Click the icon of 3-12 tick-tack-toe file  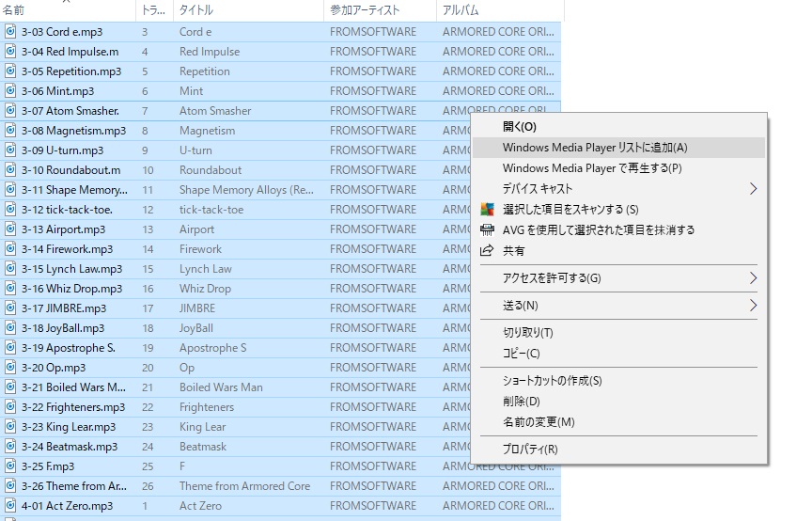click(9, 210)
